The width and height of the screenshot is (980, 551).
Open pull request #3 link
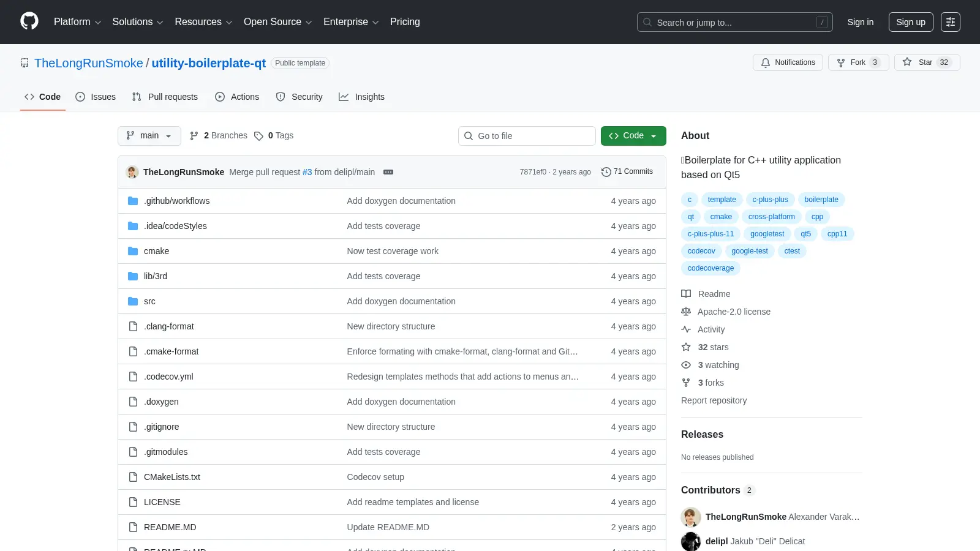point(307,172)
